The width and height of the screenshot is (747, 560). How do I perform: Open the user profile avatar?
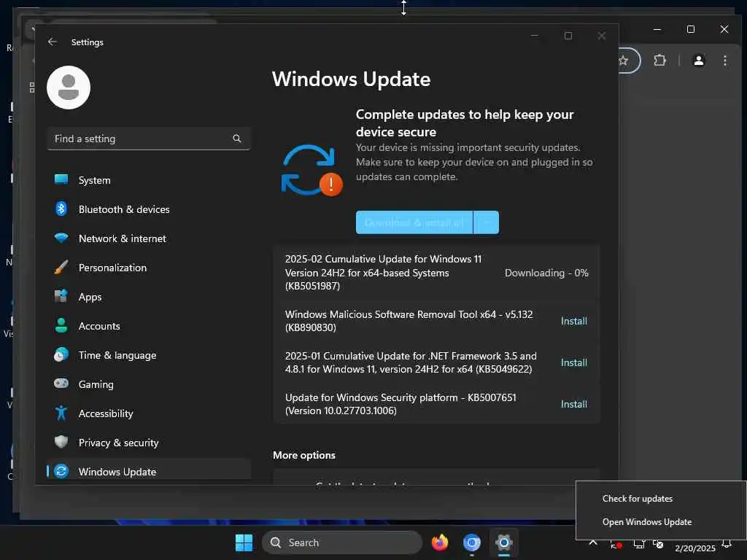[69, 87]
